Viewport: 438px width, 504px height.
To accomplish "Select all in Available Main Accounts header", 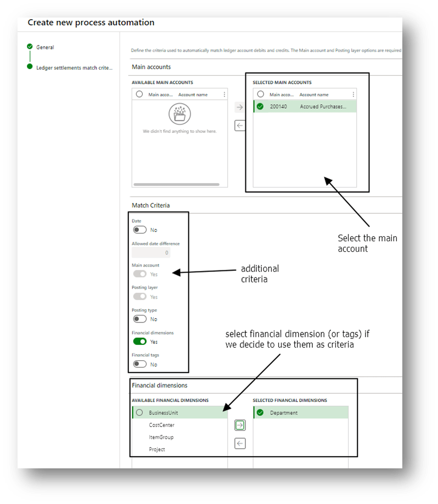I will (x=139, y=94).
